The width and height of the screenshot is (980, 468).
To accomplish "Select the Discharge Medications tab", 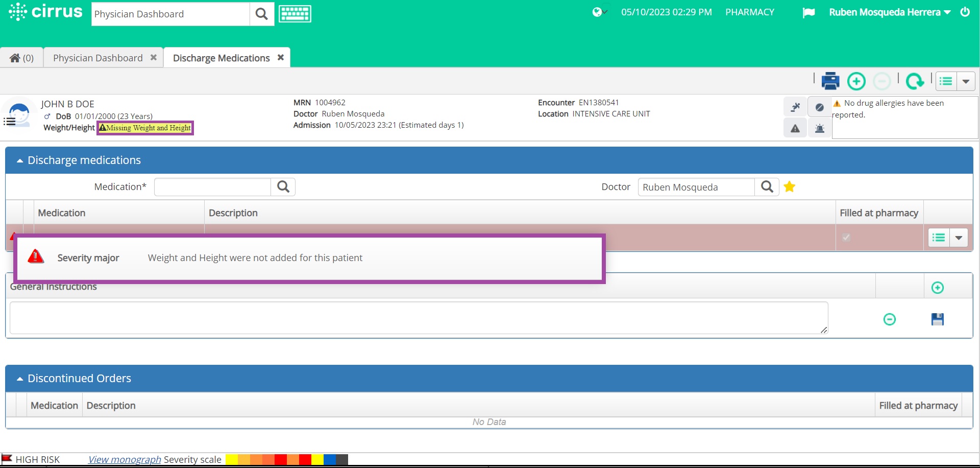I will (220, 57).
